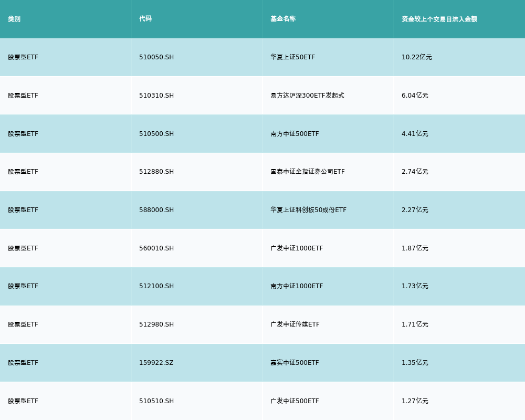
Task: Click fund code 512880.SH
Action: 156,172
